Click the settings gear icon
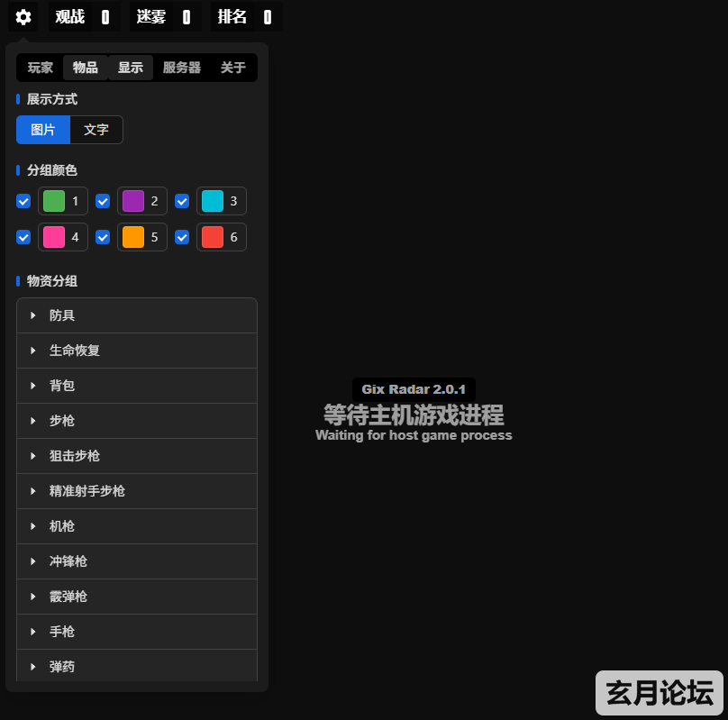Screen dimensions: 728x720 pos(23,17)
